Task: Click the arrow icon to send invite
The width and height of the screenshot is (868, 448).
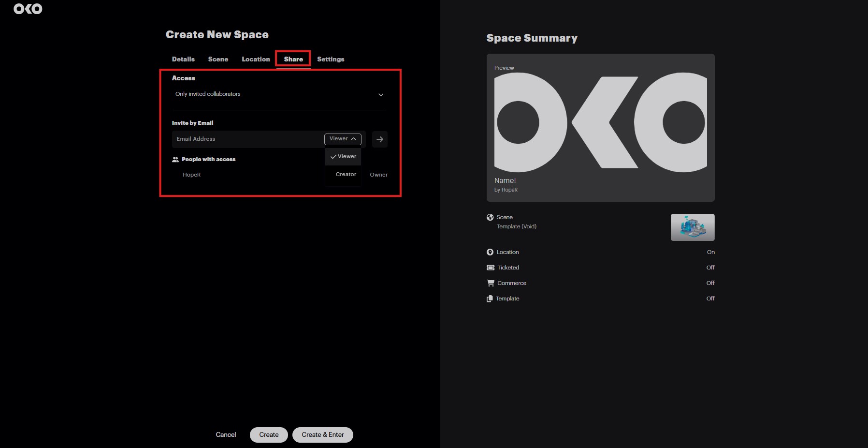Action: (x=380, y=139)
